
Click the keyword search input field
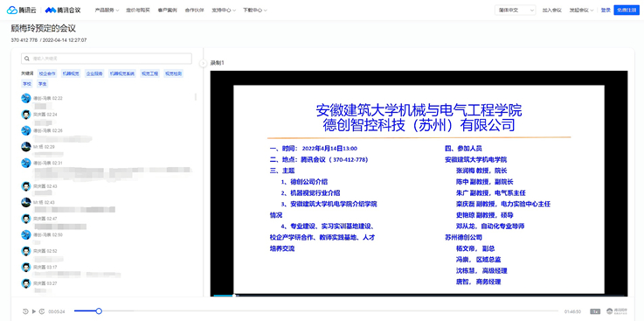(107, 59)
